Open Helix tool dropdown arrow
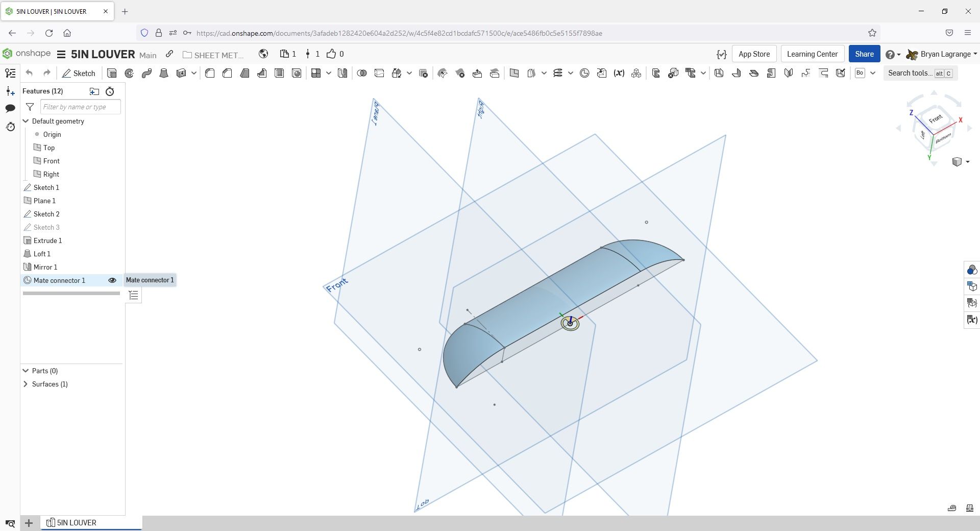Viewport: 980px width, 531px height. point(571,73)
